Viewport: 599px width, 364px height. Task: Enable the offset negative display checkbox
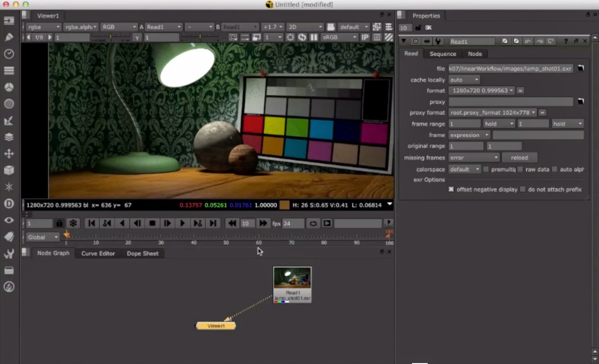(451, 189)
